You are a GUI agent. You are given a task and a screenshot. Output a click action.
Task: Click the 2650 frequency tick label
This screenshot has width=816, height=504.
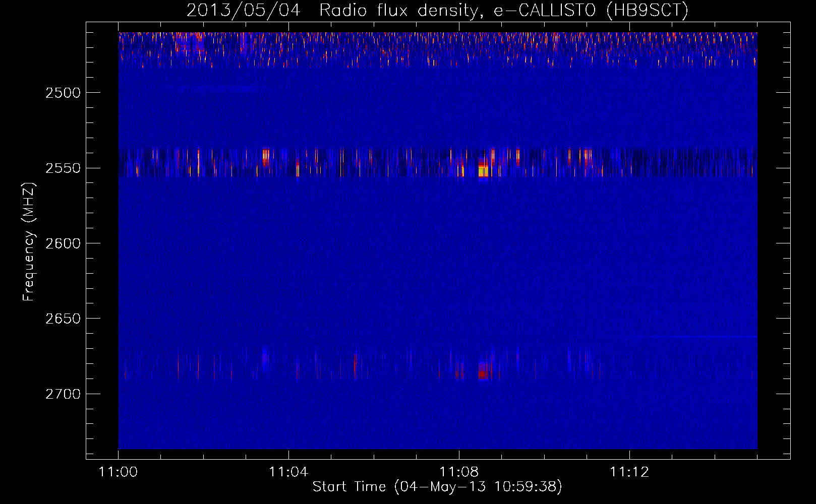click(63, 319)
